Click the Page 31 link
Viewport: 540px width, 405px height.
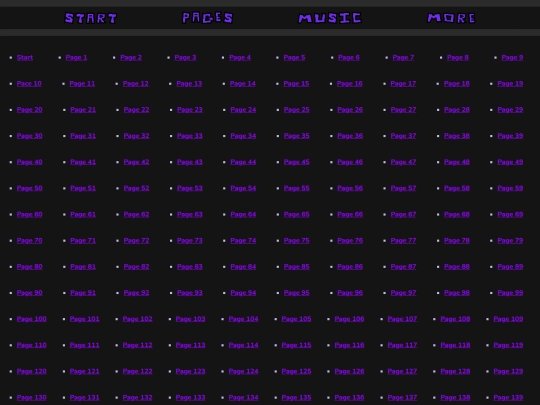[83, 136]
